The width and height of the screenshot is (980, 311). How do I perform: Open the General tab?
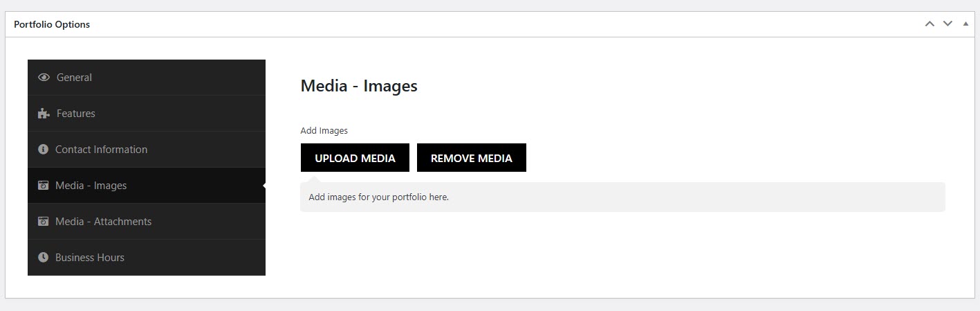click(74, 78)
